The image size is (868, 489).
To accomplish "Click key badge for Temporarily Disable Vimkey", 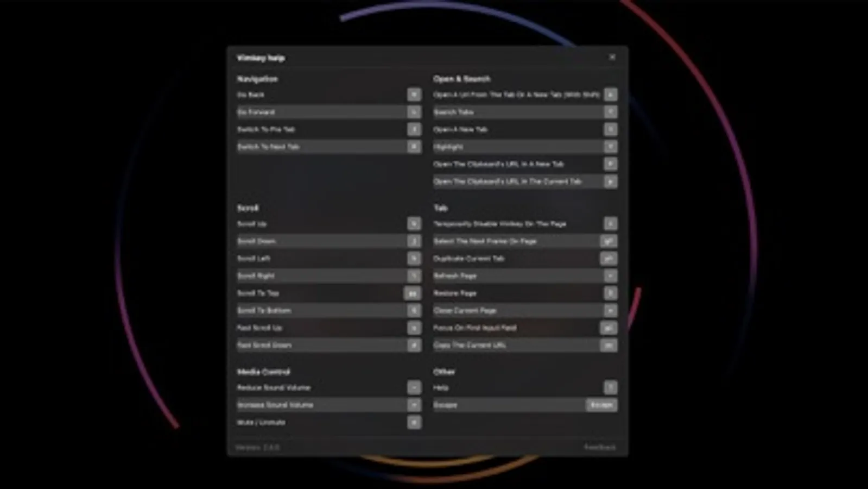I will (610, 224).
